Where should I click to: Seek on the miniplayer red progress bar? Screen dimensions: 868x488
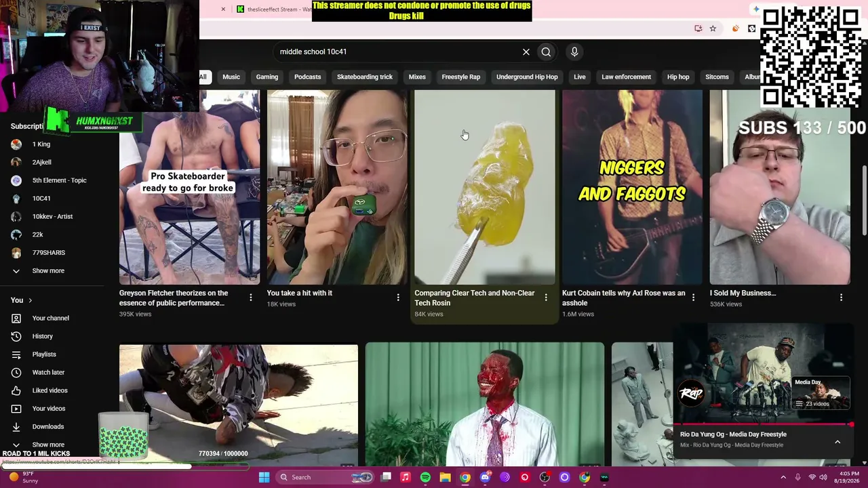(764, 425)
